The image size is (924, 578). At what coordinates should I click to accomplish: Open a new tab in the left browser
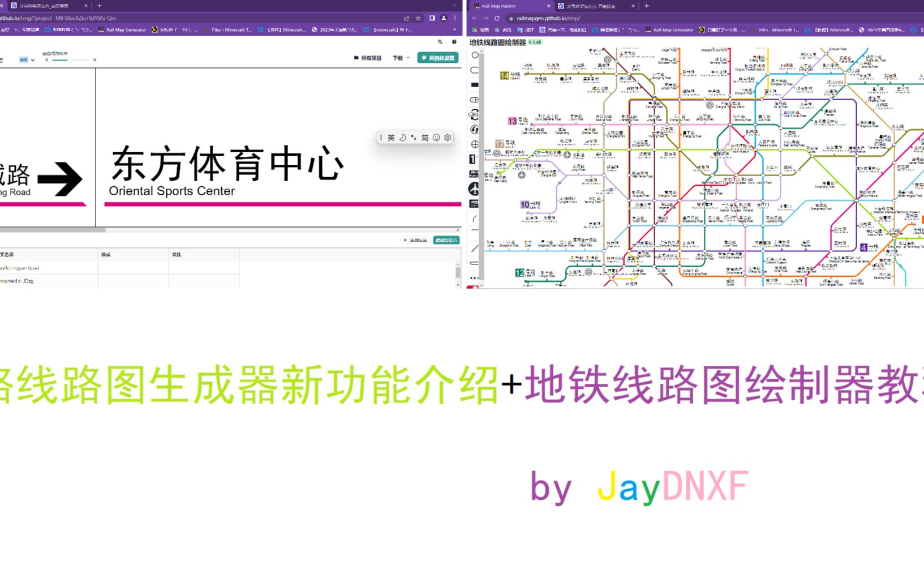[100, 6]
